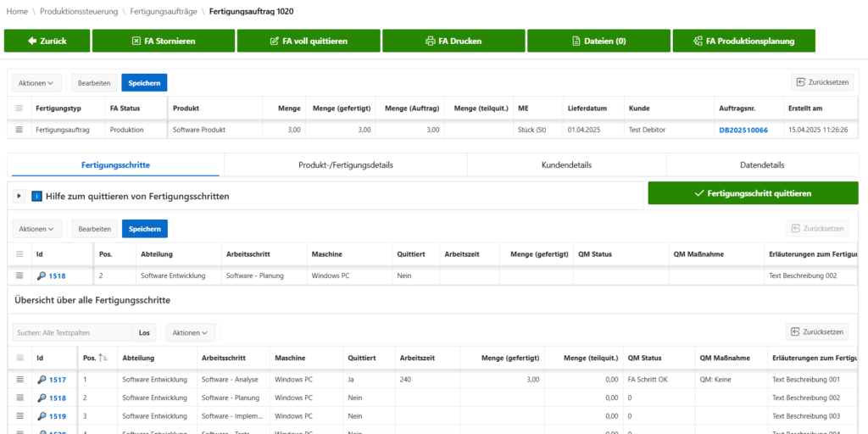Go back with the Zurück button
The width and height of the screenshot is (868, 434).
pyautogui.click(x=47, y=41)
